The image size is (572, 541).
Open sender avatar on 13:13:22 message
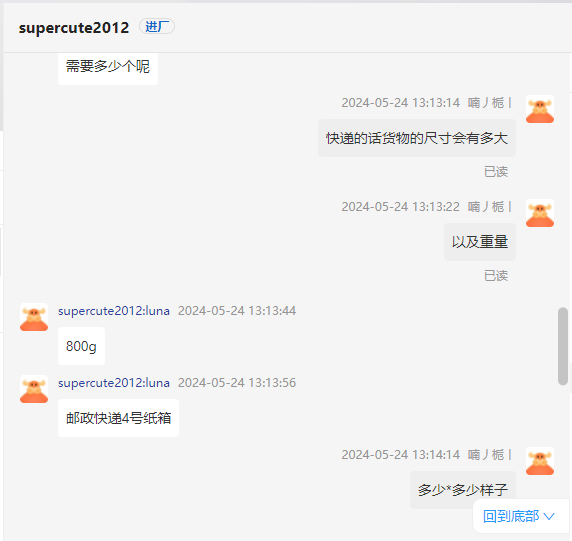(x=540, y=213)
